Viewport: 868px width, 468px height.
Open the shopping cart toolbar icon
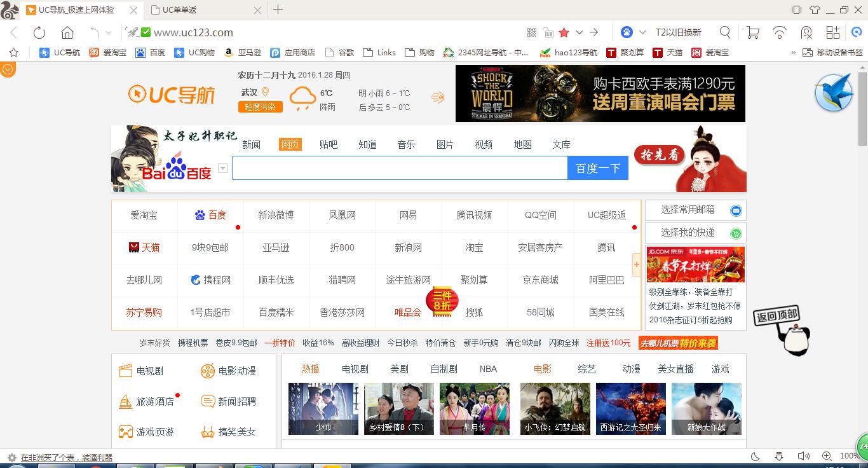coord(752,32)
